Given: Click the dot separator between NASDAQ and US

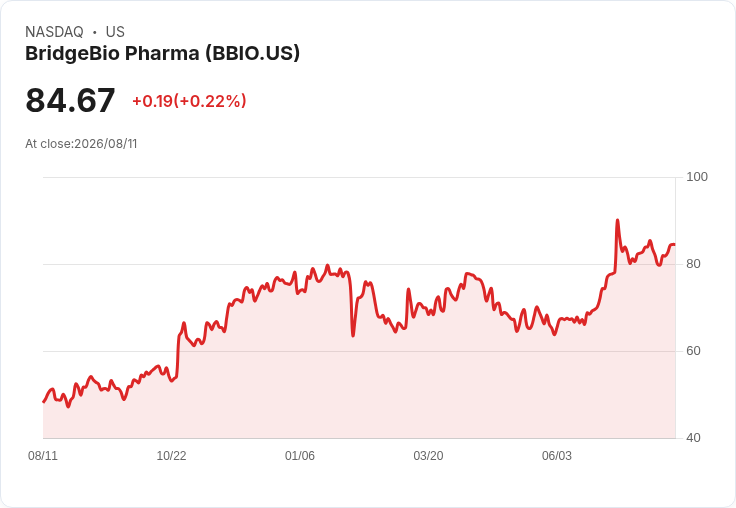Looking at the screenshot, I should (94, 32).
